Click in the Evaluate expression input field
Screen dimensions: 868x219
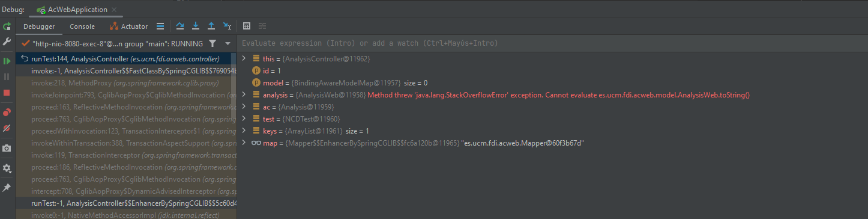tap(552, 43)
